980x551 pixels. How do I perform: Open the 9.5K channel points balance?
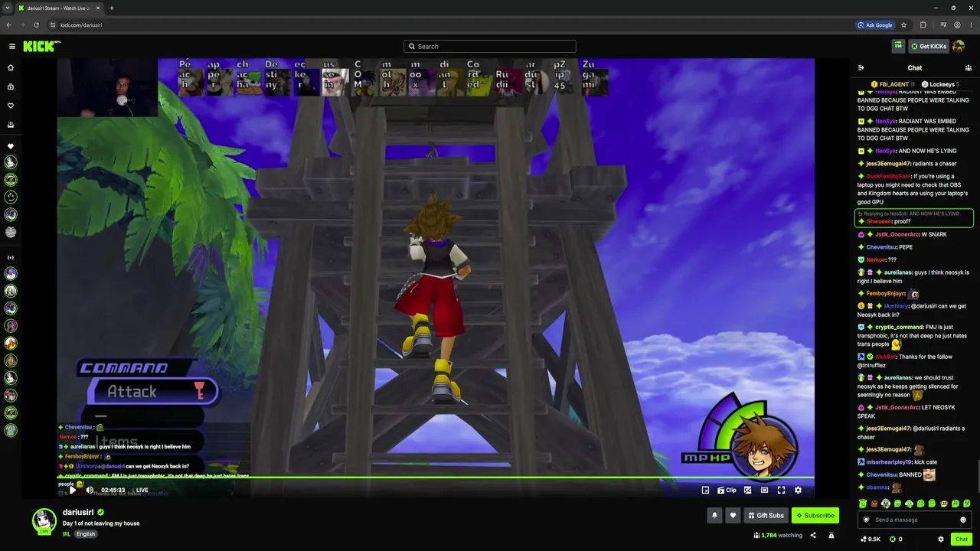point(871,540)
